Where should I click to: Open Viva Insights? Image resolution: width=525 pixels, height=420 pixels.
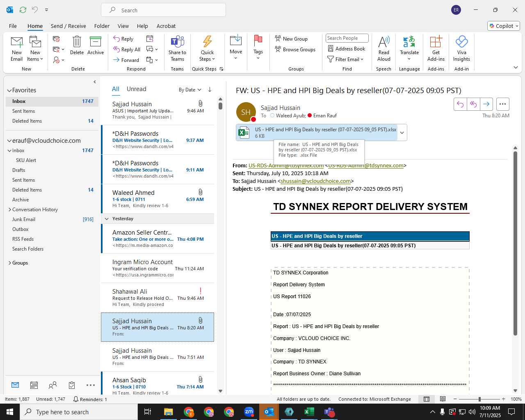point(461,48)
